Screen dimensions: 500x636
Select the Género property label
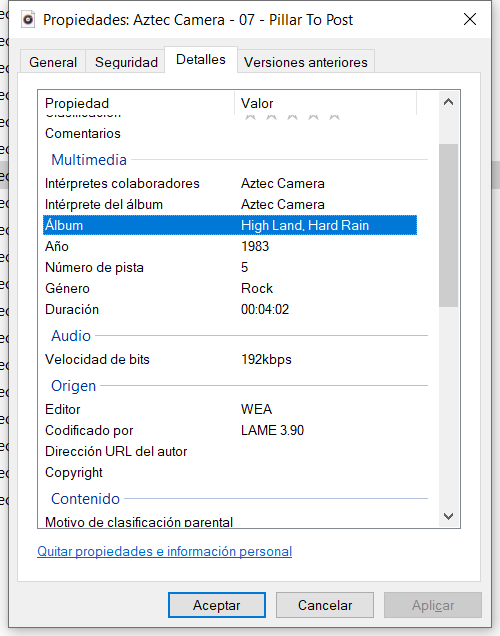(x=67, y=288)
